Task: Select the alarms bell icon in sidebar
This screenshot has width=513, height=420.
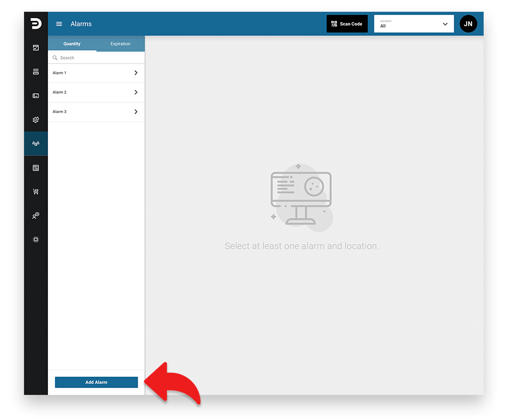Action: point(36,143)
